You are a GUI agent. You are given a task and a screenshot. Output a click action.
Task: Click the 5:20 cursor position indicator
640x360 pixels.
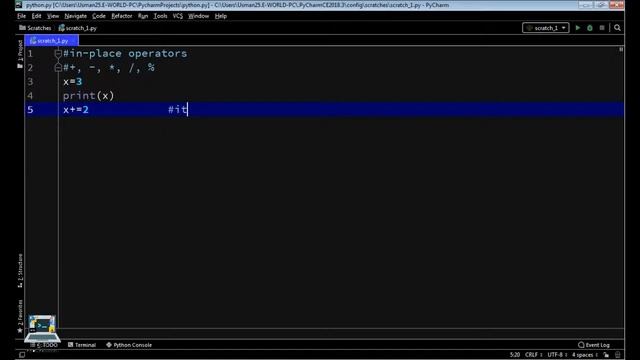tap(515, 355)
